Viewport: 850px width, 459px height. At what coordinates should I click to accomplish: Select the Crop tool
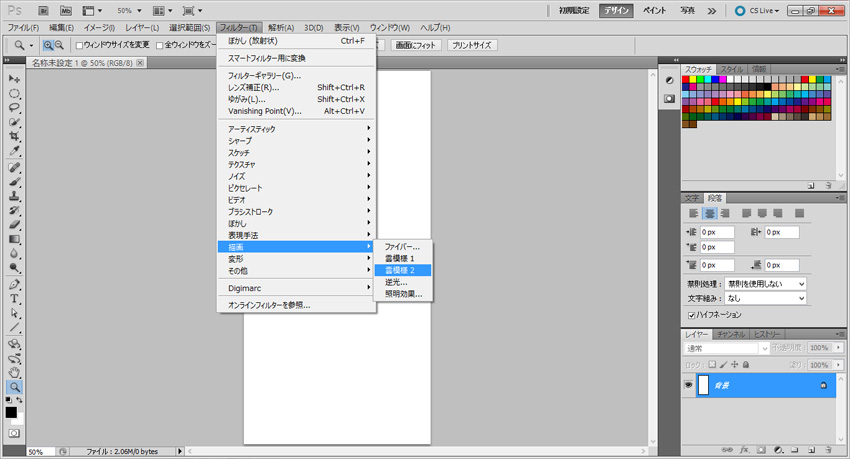pyautogui.click(x=15, y=136)
